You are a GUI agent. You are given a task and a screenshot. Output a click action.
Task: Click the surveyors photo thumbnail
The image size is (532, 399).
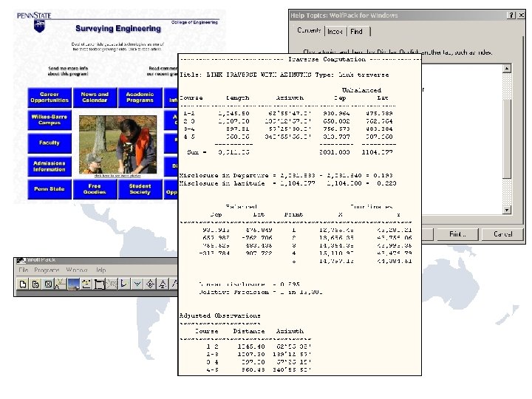[x=117, y=145]
